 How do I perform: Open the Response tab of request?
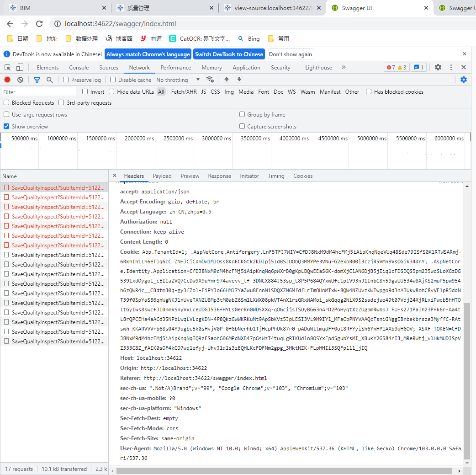pyautogui.click(x=219, y=176)
